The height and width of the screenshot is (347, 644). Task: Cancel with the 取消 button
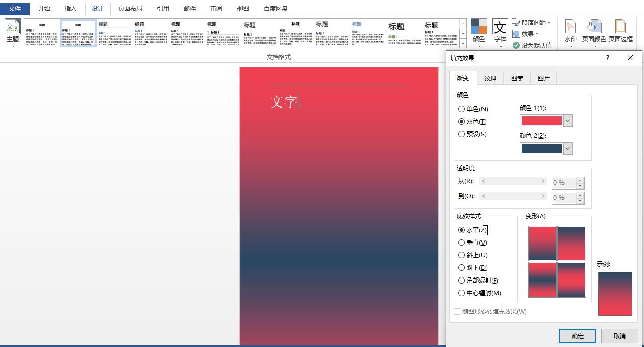pos(620,336)
